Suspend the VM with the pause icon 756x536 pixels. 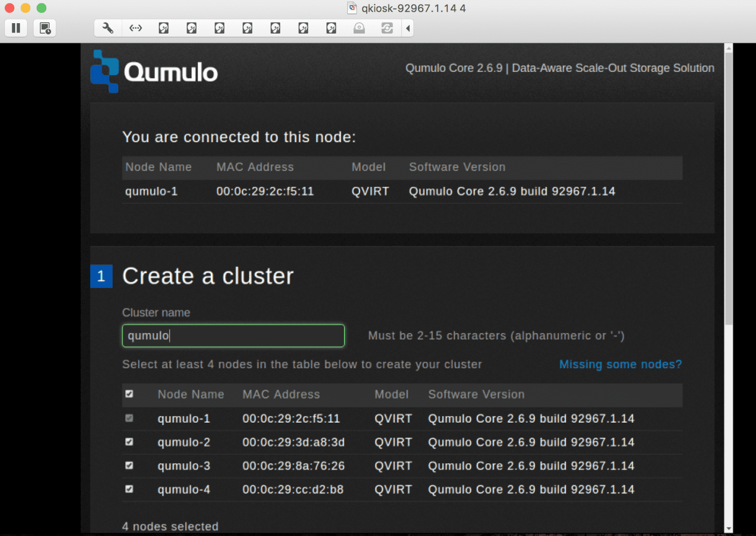click(16, 28)
